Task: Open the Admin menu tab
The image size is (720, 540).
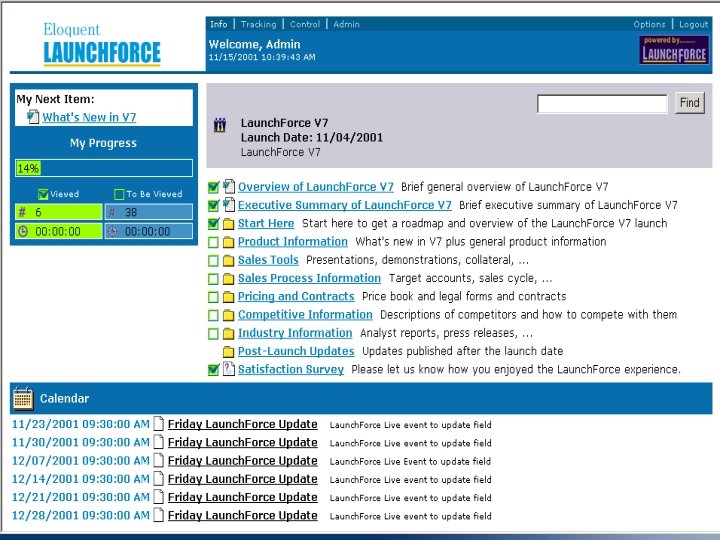Action: pyautogui.click(x=346, y=24)
